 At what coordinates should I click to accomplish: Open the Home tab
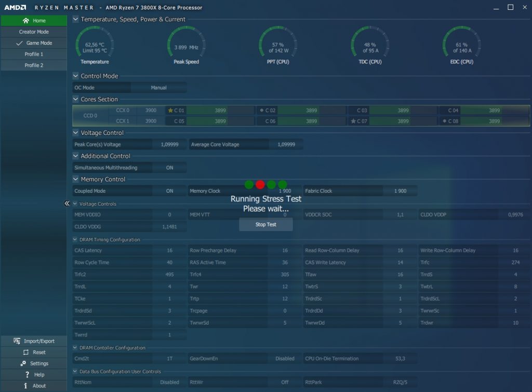34,21
